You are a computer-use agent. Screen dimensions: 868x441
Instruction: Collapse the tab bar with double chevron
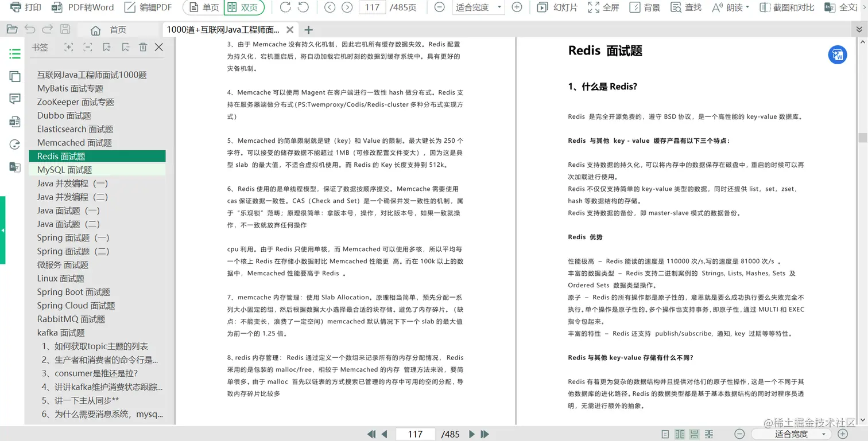pos(859,29)
